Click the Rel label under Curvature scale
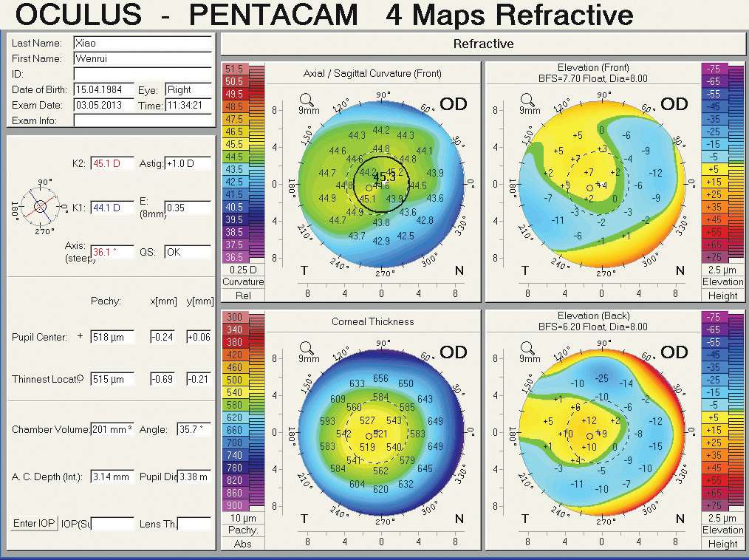Screen dimensions: 749x560 click(243, 296)
